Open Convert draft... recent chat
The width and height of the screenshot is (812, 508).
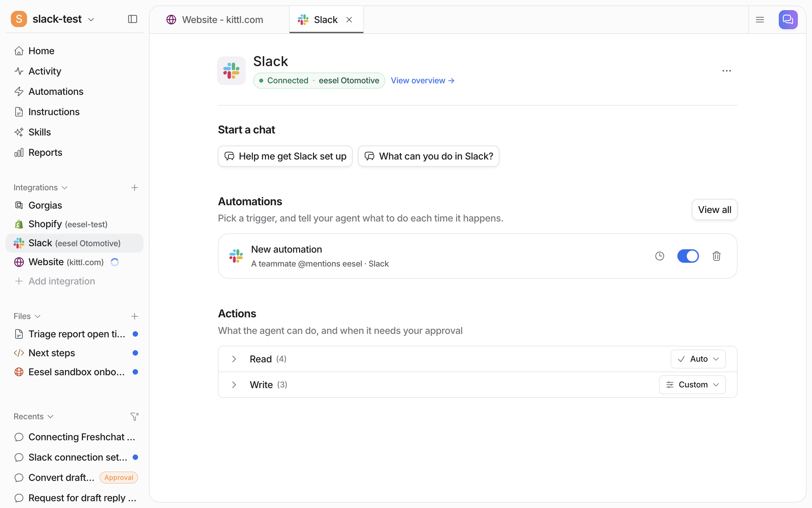tap(74, 478)
